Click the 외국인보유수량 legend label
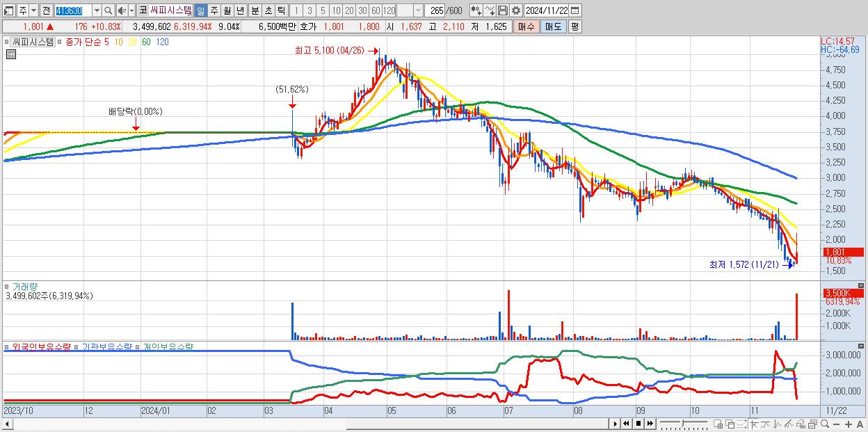868x432 pixels. [x=42, y=346]
